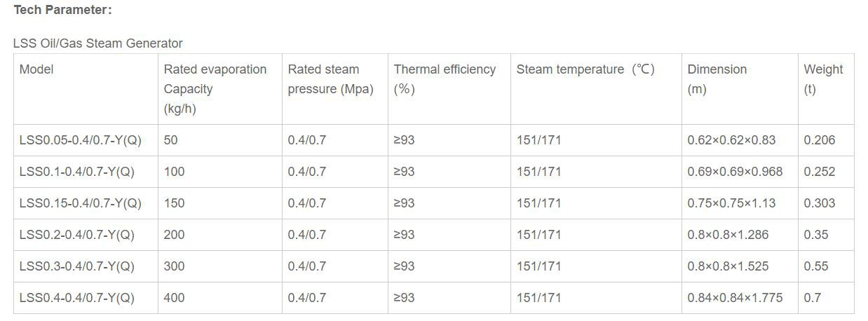Viewport: 868px width, 321px height.
Task: Click the Dimension (m) column header
Action: point(717,79)
